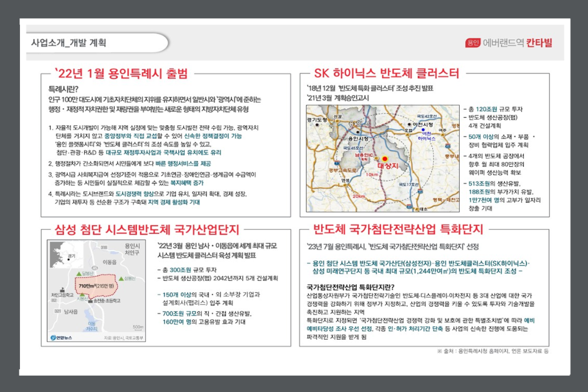
Task: Click the '용인시청' map label
Action: tap(358, 139)
